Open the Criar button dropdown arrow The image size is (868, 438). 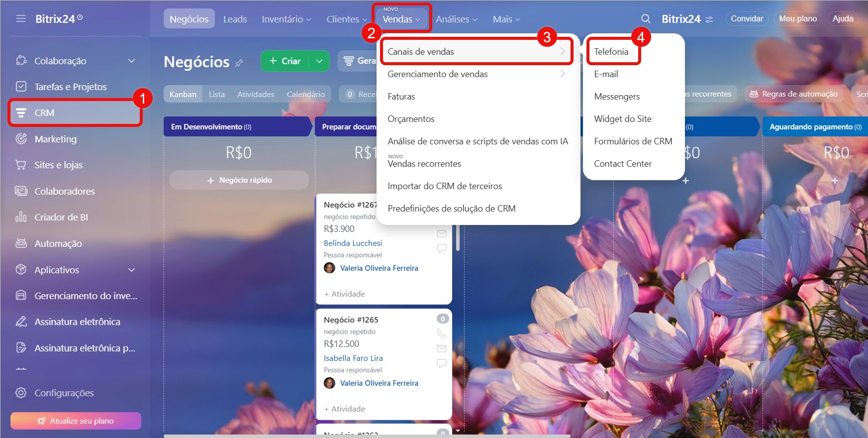[x=319, y=61]
